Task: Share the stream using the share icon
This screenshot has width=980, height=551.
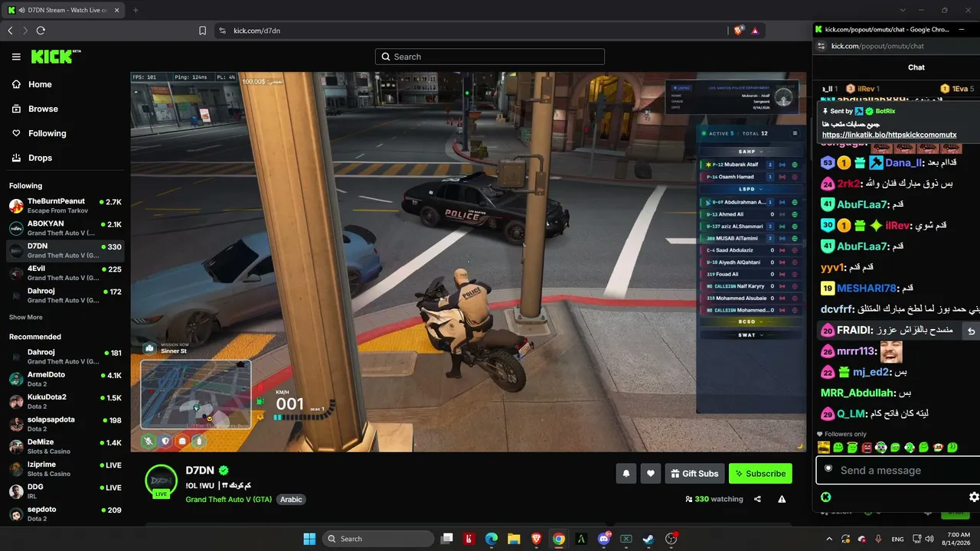Action: coord(757,499)
